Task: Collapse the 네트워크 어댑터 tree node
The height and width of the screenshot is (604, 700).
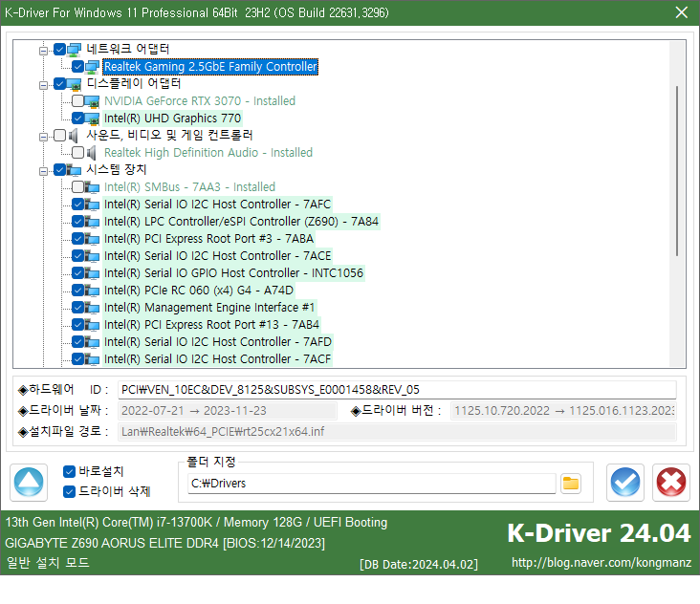Action: pos(43,51)
